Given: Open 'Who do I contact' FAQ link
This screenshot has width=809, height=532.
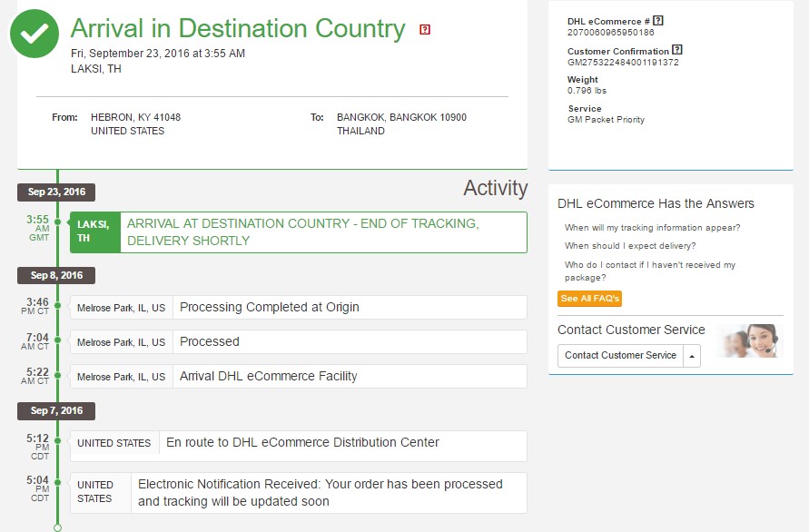Looking at the screenshot, I should pyautogui.click(x=649, y=271).
